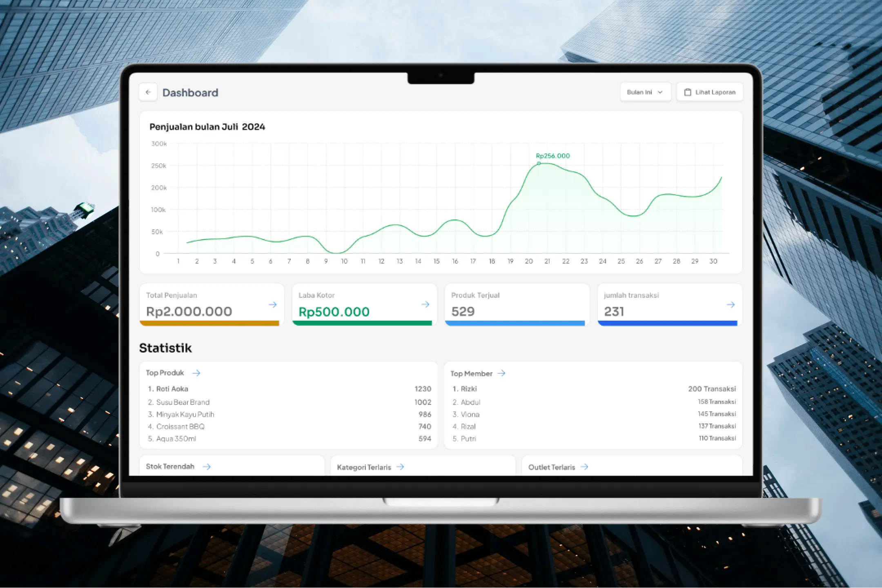Click the back arrow next to Dashboard
Screen dimensions: 882x588
pos(148,92)
